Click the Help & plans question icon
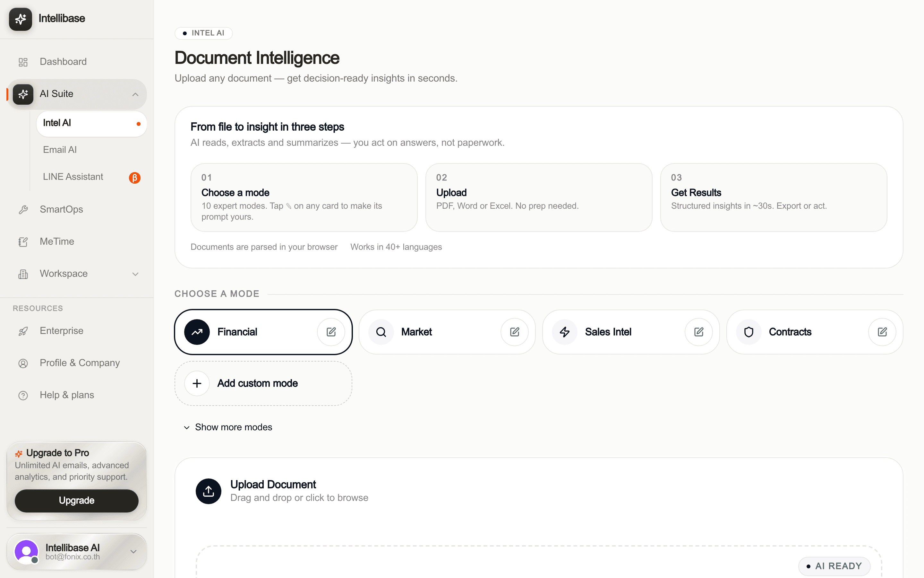Image resolution: width=924 pixels, height=578 pixels. pyautogui.click(x=23, y=395)
